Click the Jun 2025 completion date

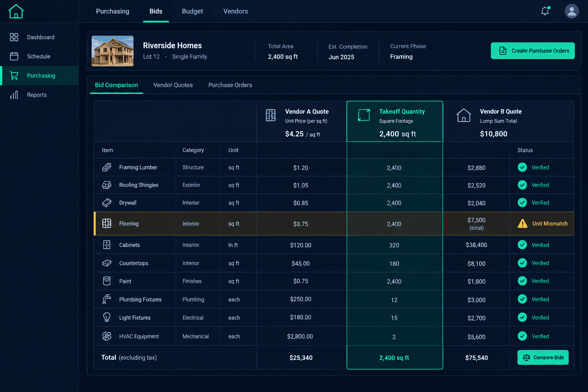(x=341, y=57)
